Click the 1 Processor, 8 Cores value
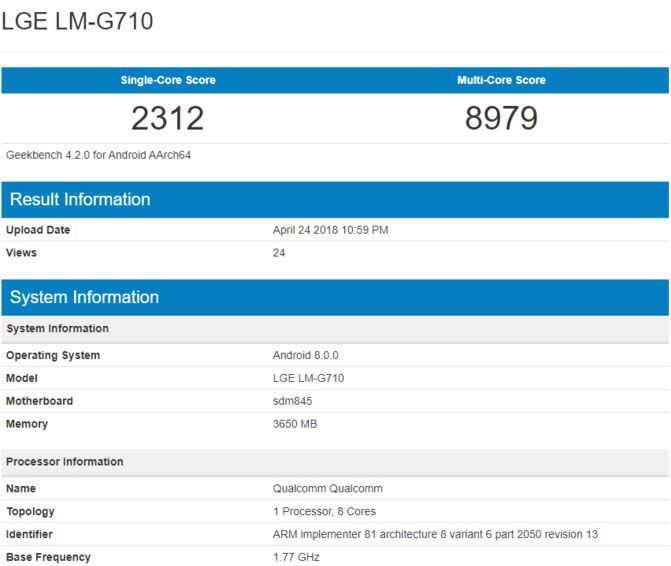The image size is (671, 566). tap(324, 512)
